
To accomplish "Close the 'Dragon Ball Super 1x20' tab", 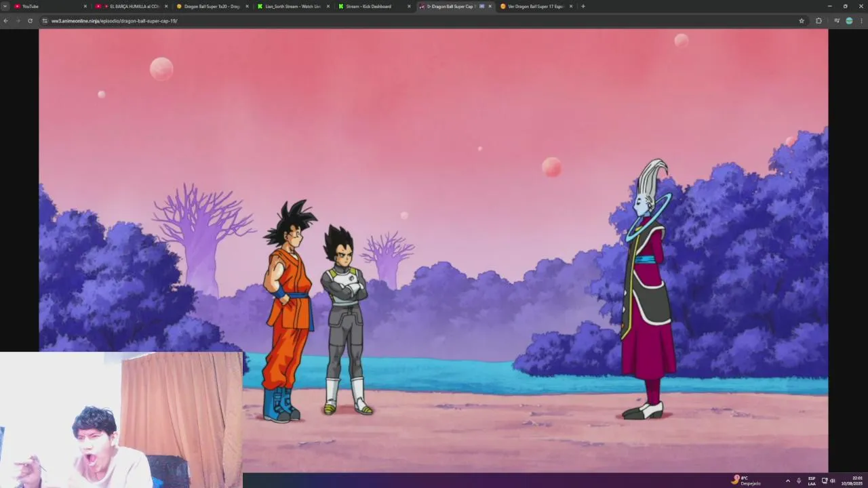I will [x=247, y=6].
